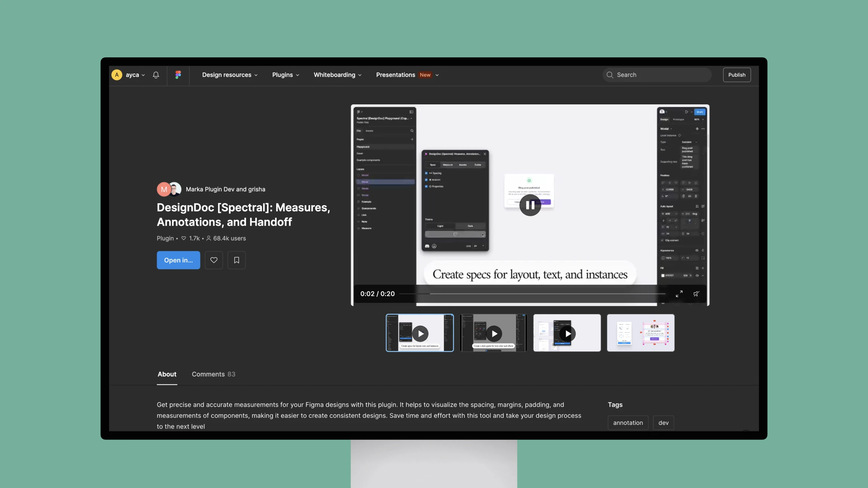
Task: Open the Whiteboarding menu
Action: [337, 75]
